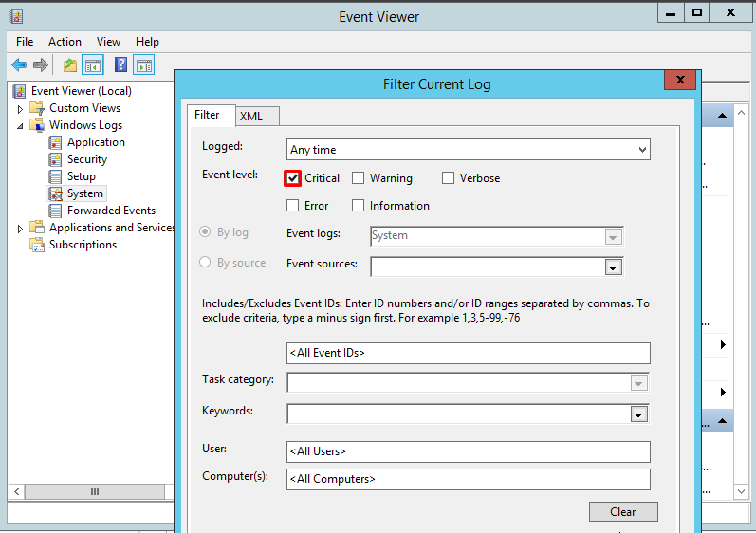
Task: Select the Subscriptions tree item
Action: tap(83, 245)
